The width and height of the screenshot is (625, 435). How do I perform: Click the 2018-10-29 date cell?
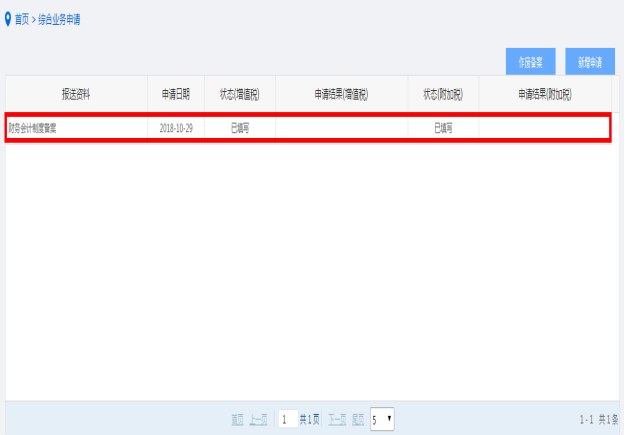(x=176, y=128)
